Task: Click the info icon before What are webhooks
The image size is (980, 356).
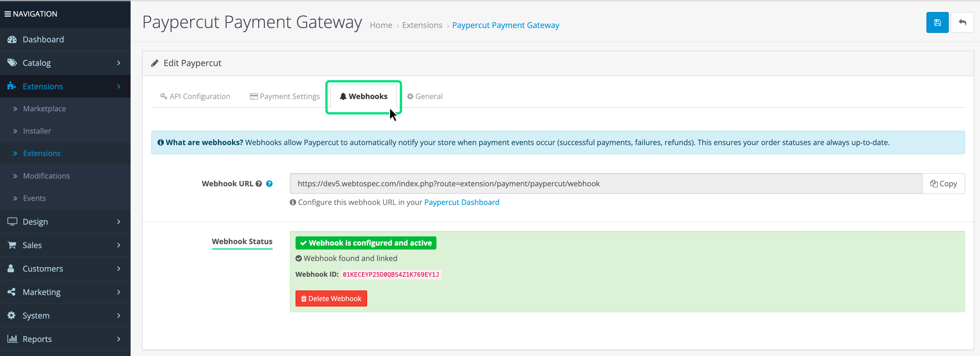Action: 161,143
